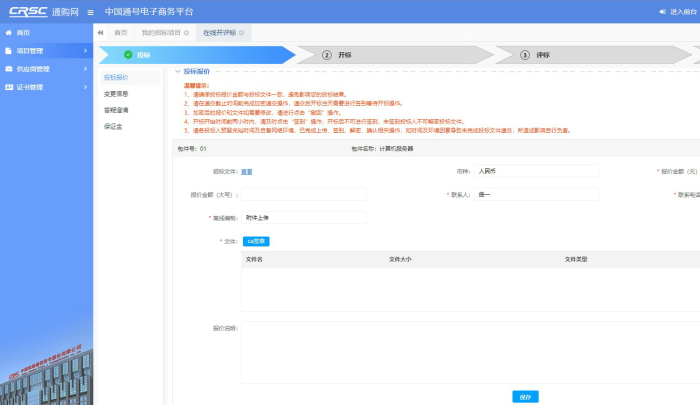Click the hamburger menu icon beside 通购网
The image size is (700, 405).
(91, 12)
